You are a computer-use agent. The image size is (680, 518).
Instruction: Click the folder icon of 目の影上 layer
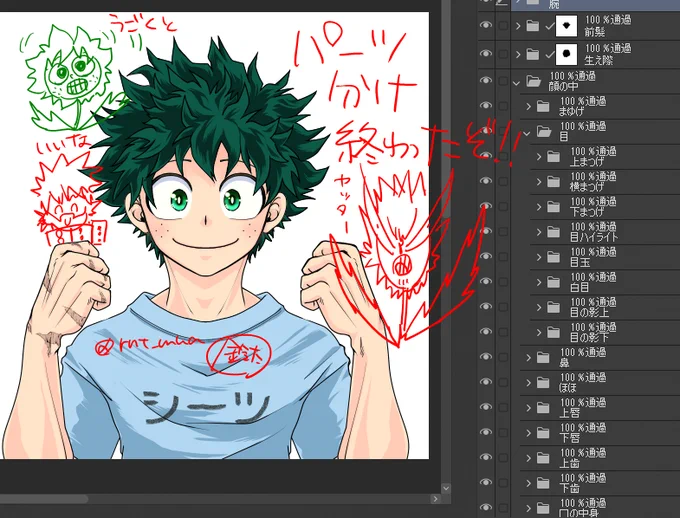(553, 308)
